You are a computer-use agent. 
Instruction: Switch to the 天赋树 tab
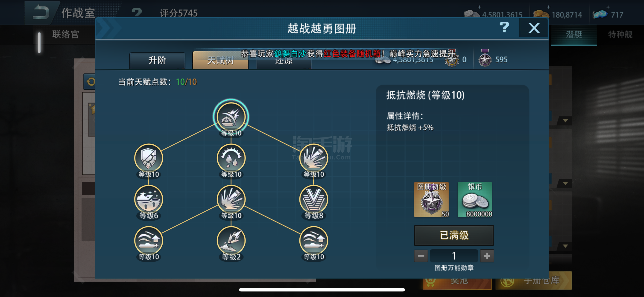(x=220, y=60)
